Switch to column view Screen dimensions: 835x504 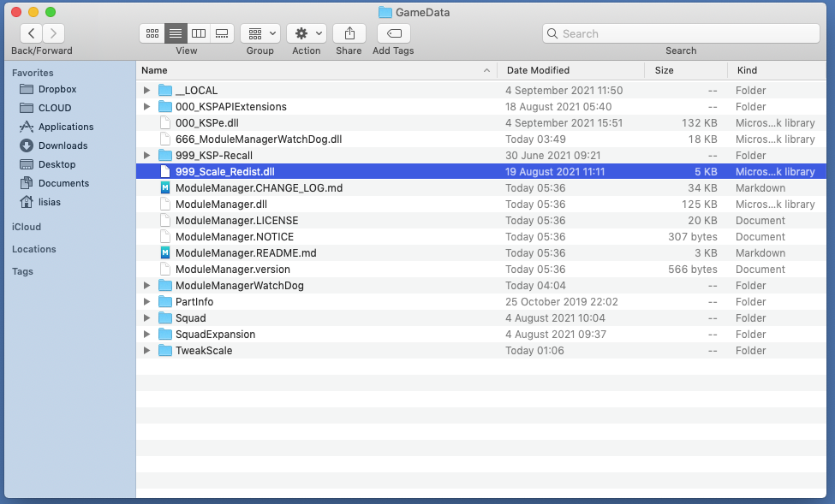point(199,33)
